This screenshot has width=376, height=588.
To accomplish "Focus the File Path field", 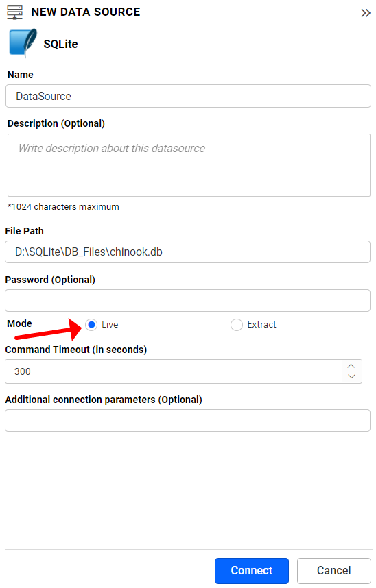I will (187, 252).
